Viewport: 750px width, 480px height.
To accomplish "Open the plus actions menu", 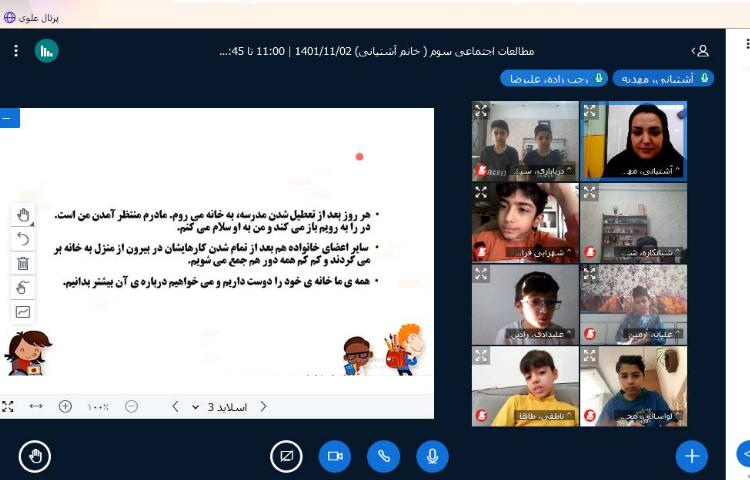I will 692,456.
